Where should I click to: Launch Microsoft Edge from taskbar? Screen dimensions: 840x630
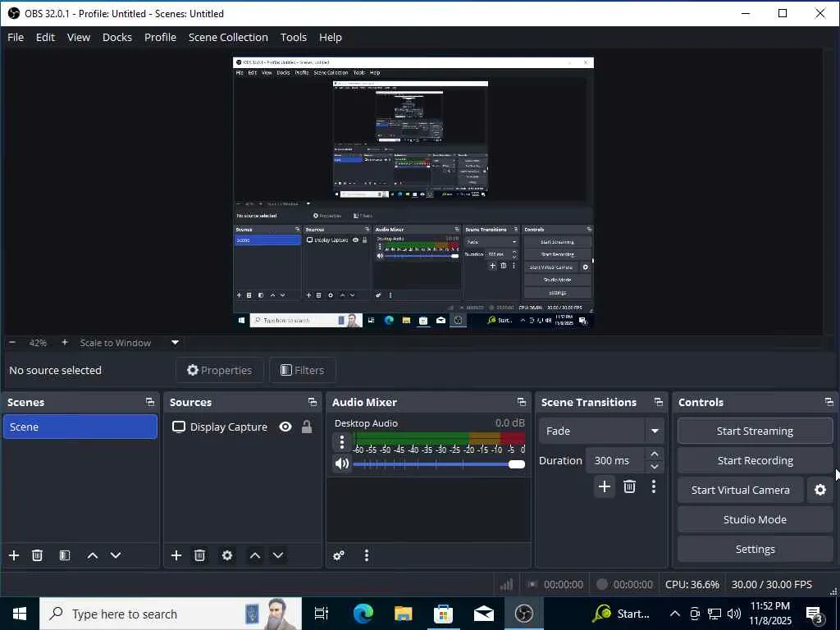363,614
